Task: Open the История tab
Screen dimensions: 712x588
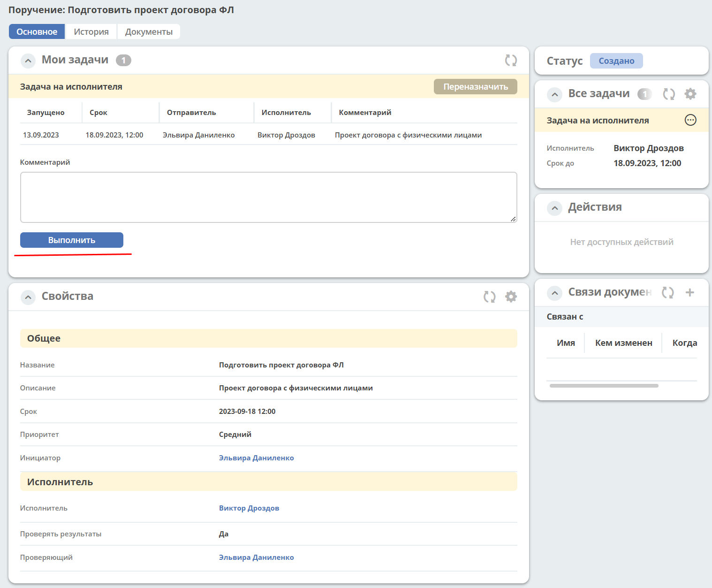Action: pos(91,31)
